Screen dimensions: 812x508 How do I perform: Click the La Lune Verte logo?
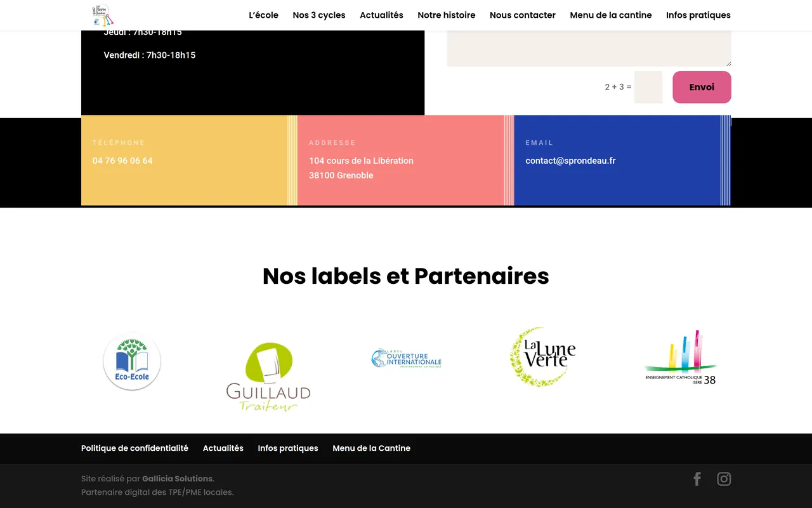pyautogui.click(x=543, y=357)
